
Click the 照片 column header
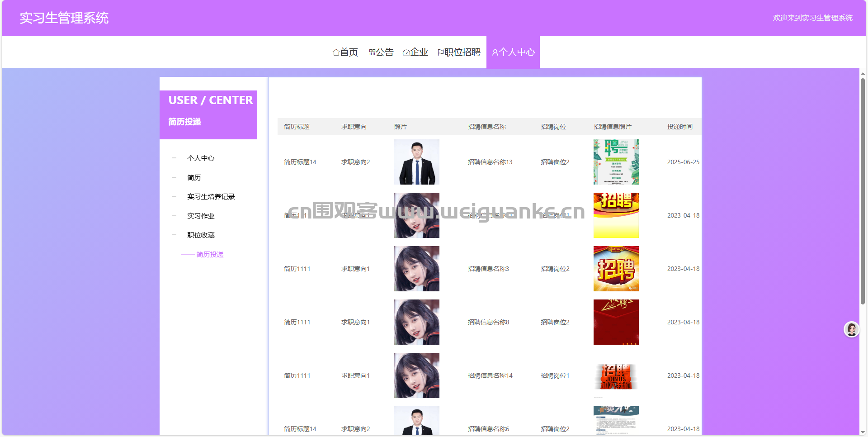tap(401, 127)
